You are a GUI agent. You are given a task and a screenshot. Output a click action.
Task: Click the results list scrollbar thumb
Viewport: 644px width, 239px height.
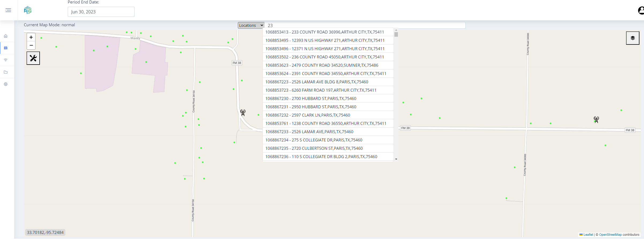tap(396, 34)
